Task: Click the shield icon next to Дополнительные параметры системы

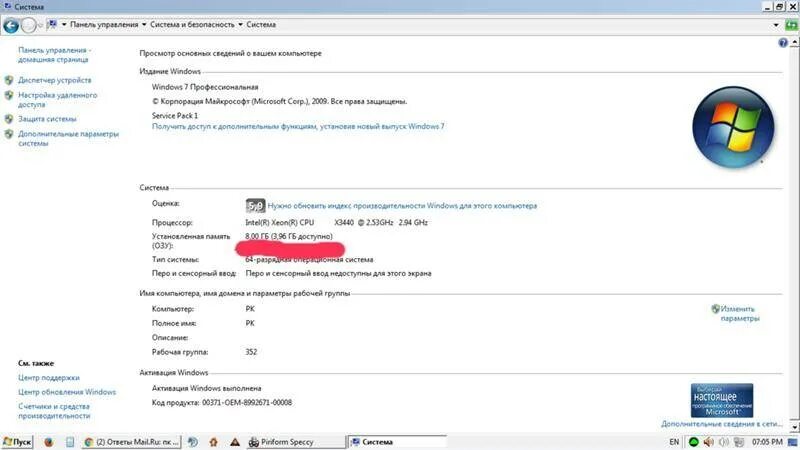Action: tap(9, 134)
